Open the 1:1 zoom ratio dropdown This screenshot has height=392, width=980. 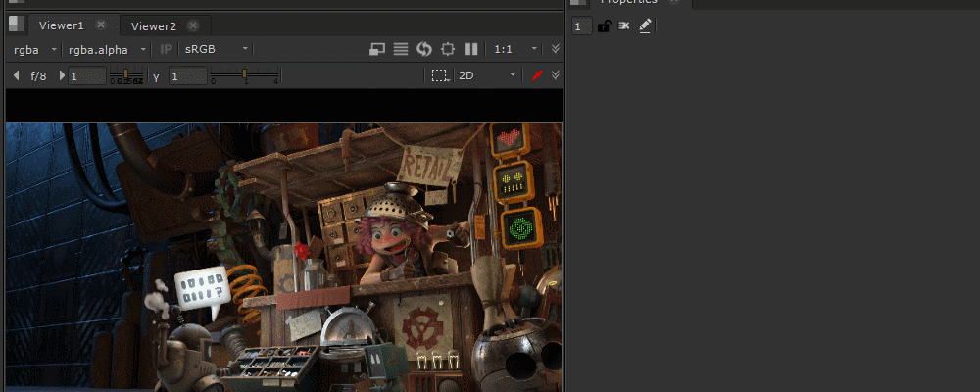click(515, 49)
